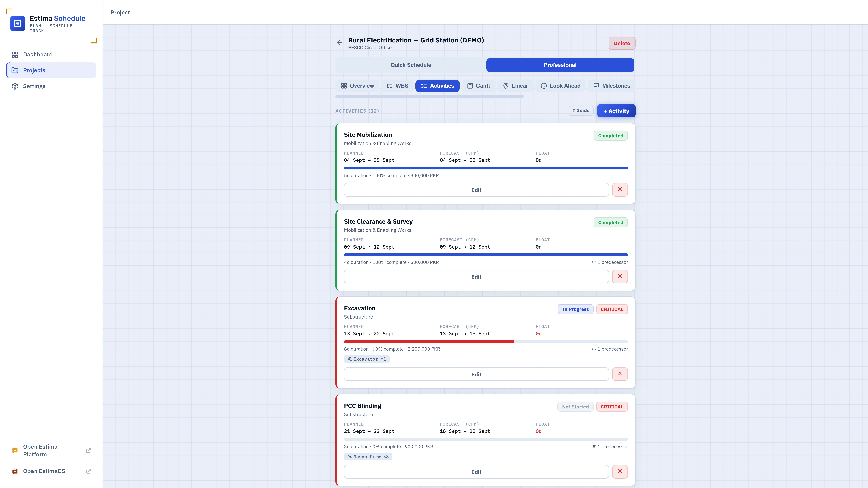Click external link icon beside Open EstimaOS
Viewport: 868px width, 488px height.
click(x=89, y=471)
